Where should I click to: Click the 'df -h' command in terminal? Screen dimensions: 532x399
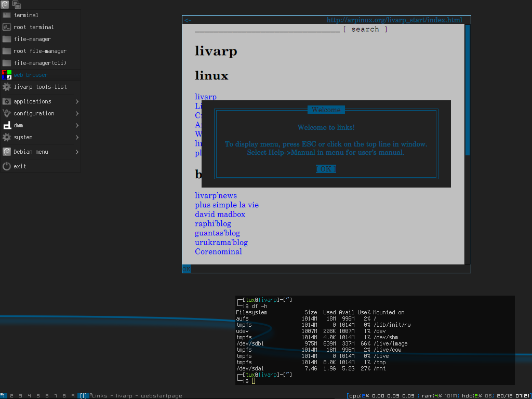pos(259,306)
